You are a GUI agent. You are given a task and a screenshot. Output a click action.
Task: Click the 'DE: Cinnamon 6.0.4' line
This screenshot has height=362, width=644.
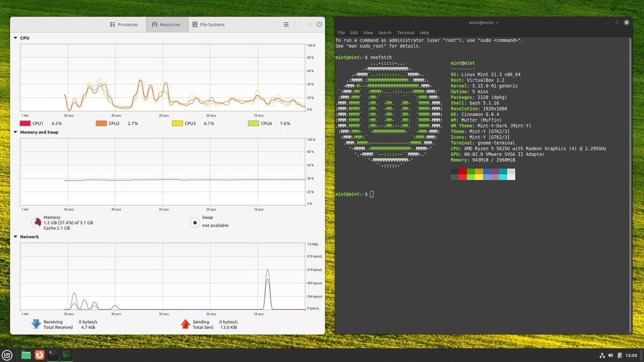pos(475,114)
